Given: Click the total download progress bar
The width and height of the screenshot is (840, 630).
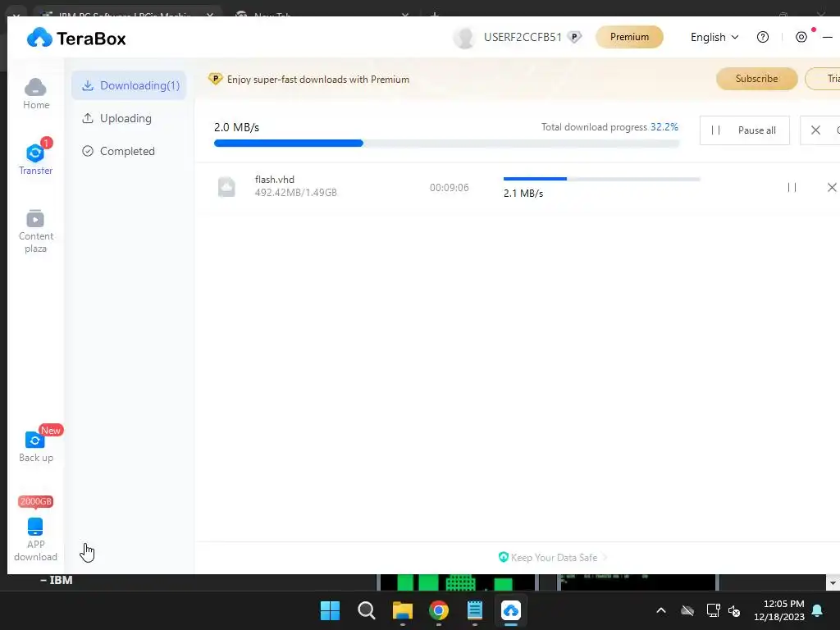Looking at the screenshot, I should pos(447,143).
